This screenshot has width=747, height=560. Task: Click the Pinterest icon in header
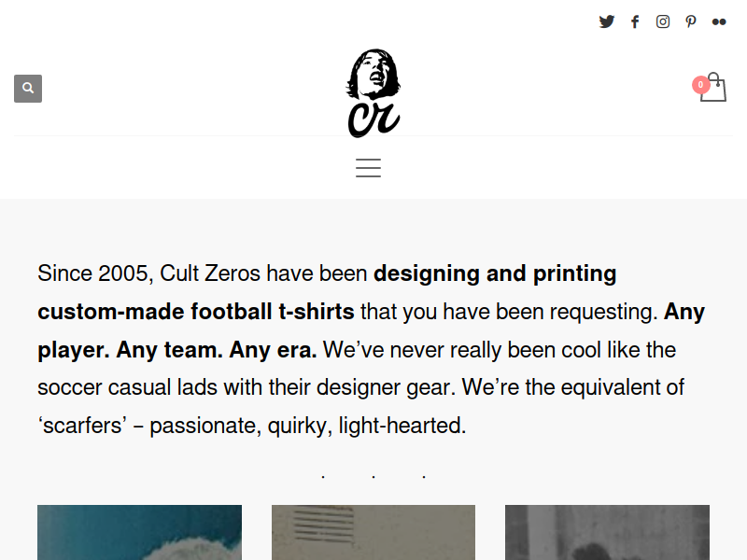click(691, 21)
